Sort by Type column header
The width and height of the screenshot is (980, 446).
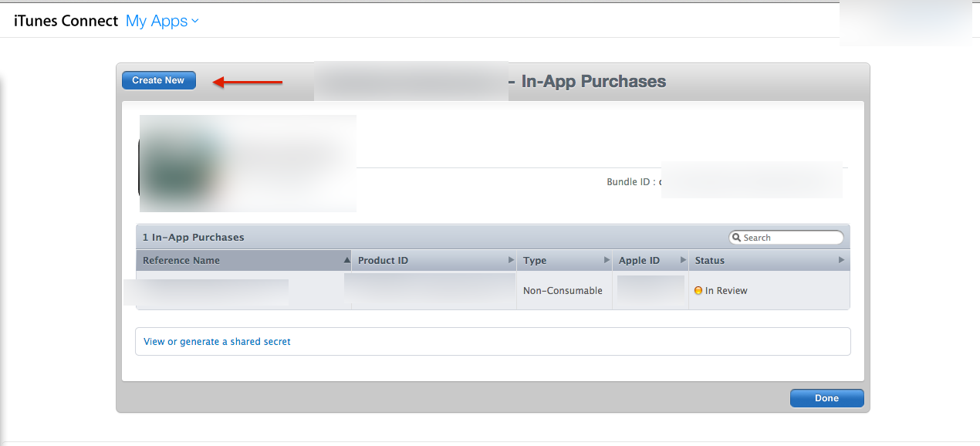pyautogui.click(x=564, y=260)
